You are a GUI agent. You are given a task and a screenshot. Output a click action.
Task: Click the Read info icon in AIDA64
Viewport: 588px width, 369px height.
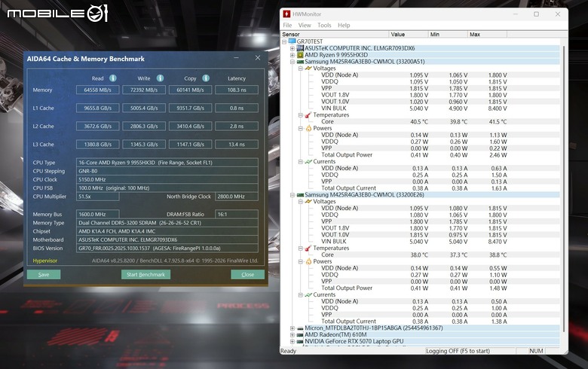point(113,78)
